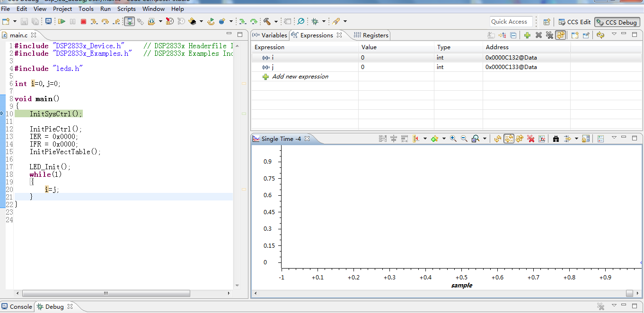
Task: Click the CCS Debug perspective button
Action: 617,22
